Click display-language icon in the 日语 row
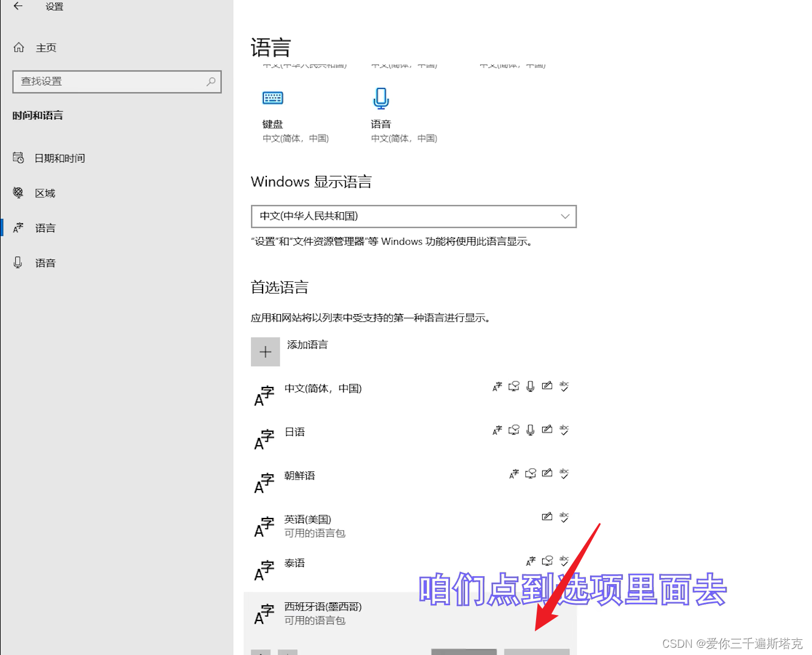Image resolution: width=812 pixels, height=655 pixels. pyautogui.click(x=497, y=430)
